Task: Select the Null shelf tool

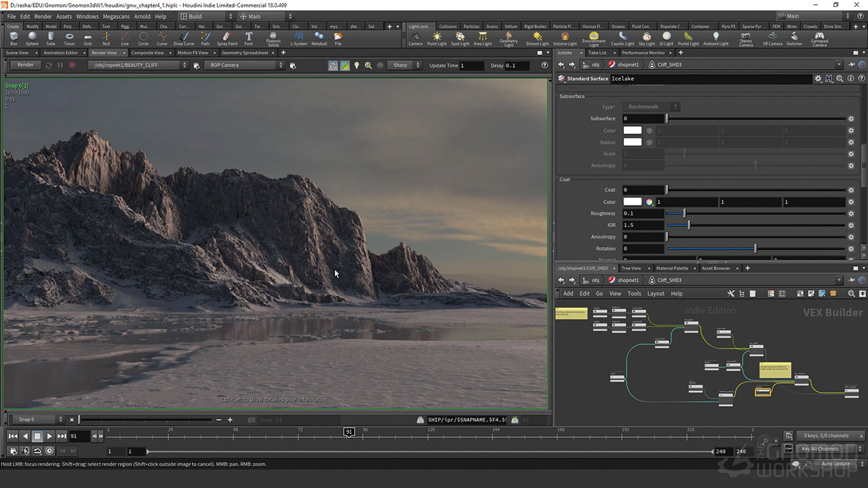Action: pos(106,39)
